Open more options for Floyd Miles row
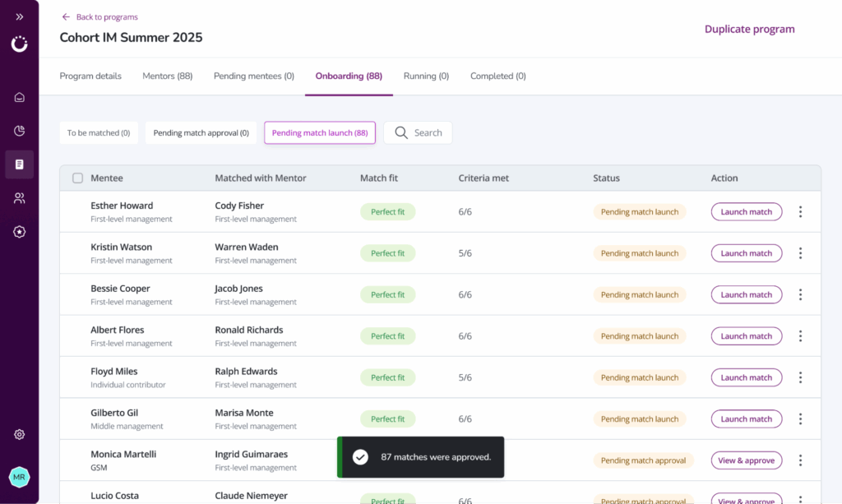 click(800, 377)
